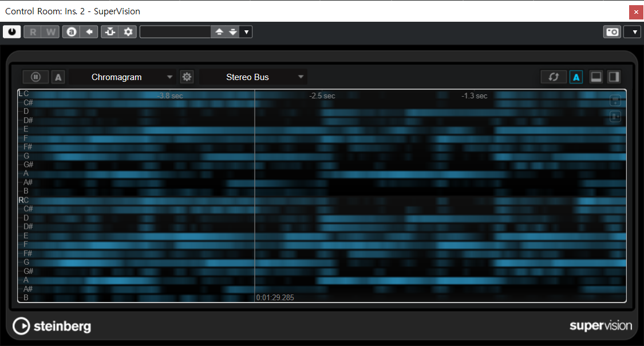Switch between A/B settings
The width and height of the screenshot is (644, 346).
click(x=72, y=32)
